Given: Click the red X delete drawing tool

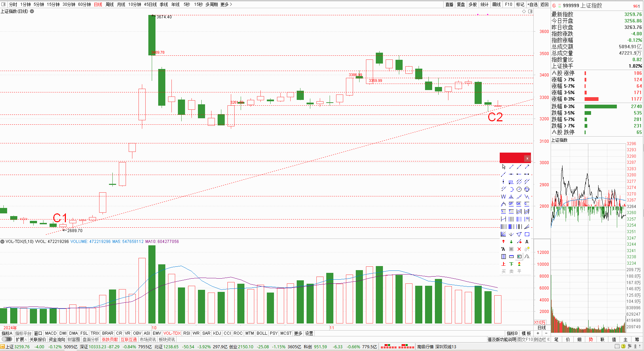Looking at the screenshot, I should 519,249.
